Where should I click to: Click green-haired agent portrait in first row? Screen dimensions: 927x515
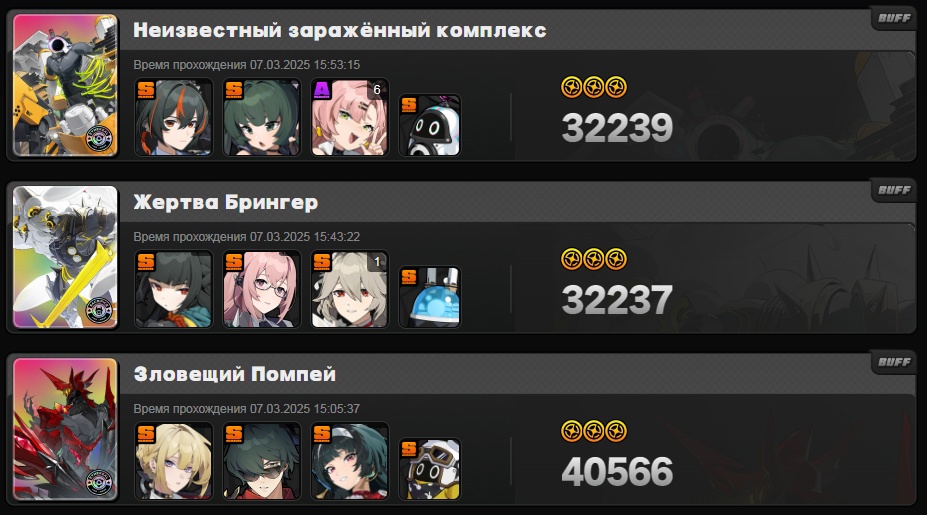point(261,117)
